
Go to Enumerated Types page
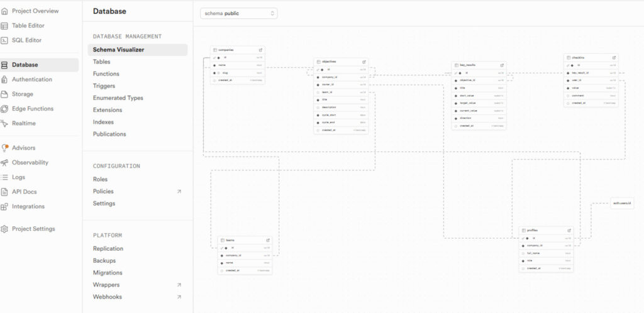[118, 98]
